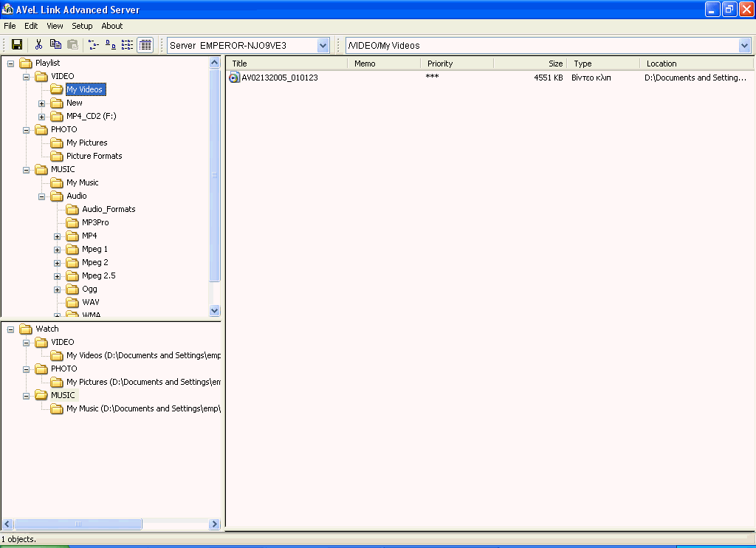The width and height of the screenshot is (756, 548).
Task: Collapse the Watch root node
Action: click(x=10, y=329)
